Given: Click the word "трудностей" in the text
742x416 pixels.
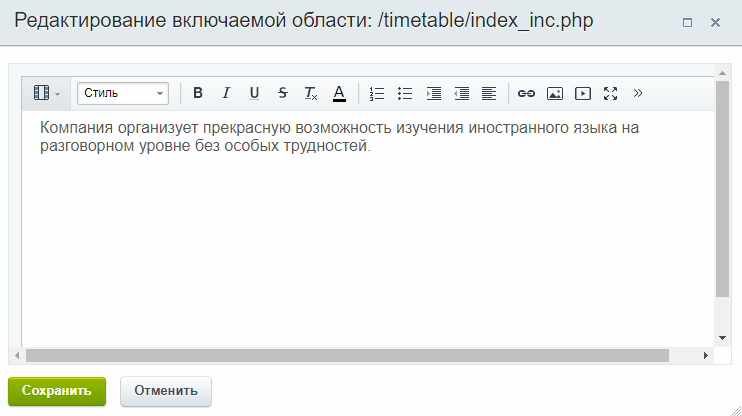Looking at the screenshot, I should pos(325,146).
